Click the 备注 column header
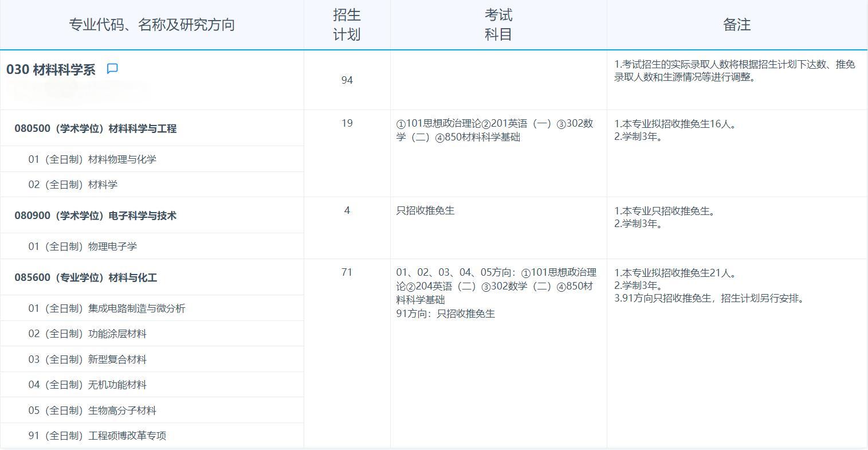The height and width of the screenshot is (450, 868). click(737, 24)
